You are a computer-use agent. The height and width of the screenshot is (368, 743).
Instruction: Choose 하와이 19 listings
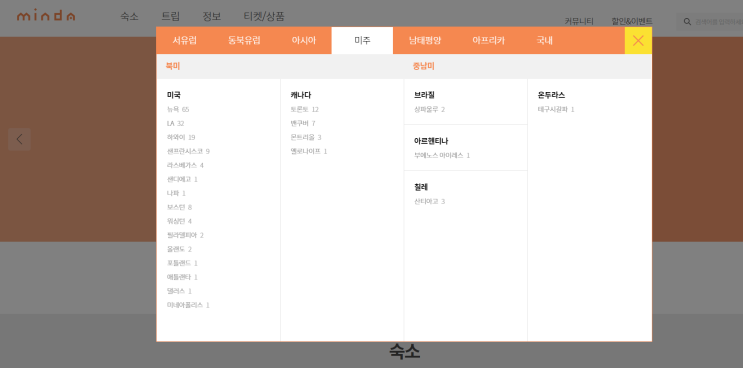coord(181,137)
